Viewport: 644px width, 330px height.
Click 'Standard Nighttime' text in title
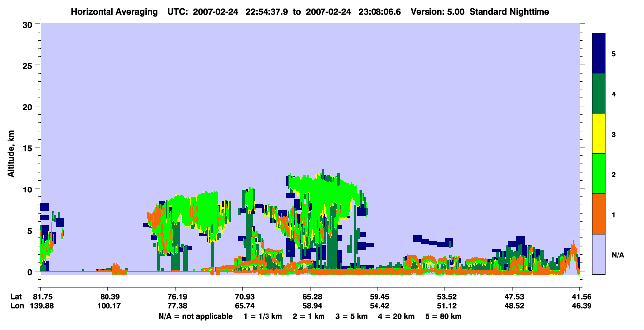click(509, 12)
